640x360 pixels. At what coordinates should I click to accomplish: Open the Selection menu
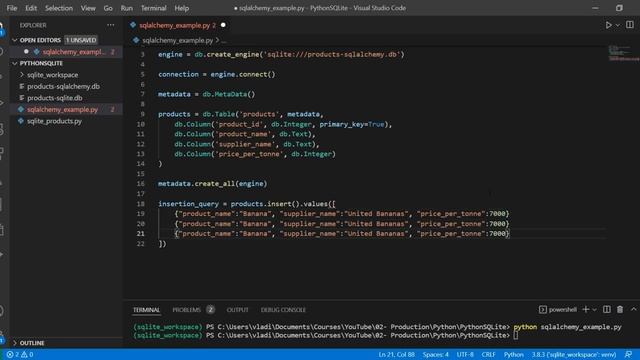point(59,8)
